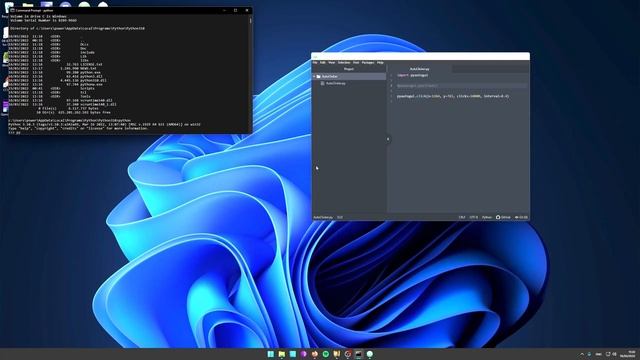Viewport: 640px width, 360px height.
Task: Switch to the open .py editor tab
Action: 420,69
